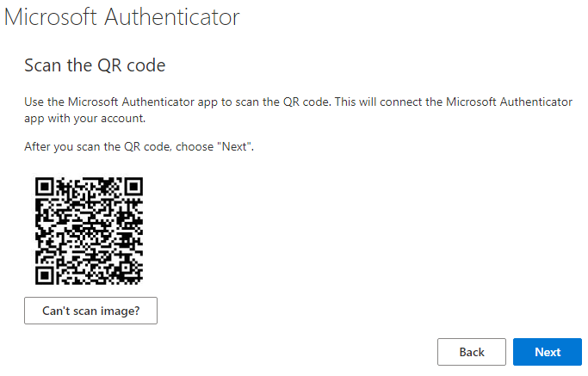The width and height of the screenshot is (588, 376).
Task: Click the word "Scan" in the heading
Action: click(x=41, y=65)
